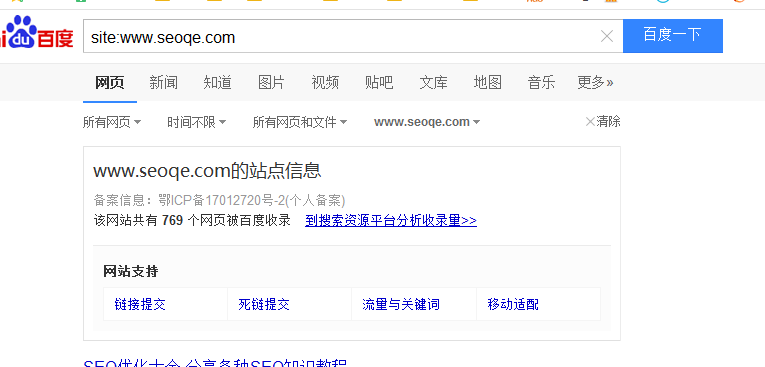The image size is (765, 367).
Task: Go to the 贴吧 tab
Action: click(x=379, y=82)
